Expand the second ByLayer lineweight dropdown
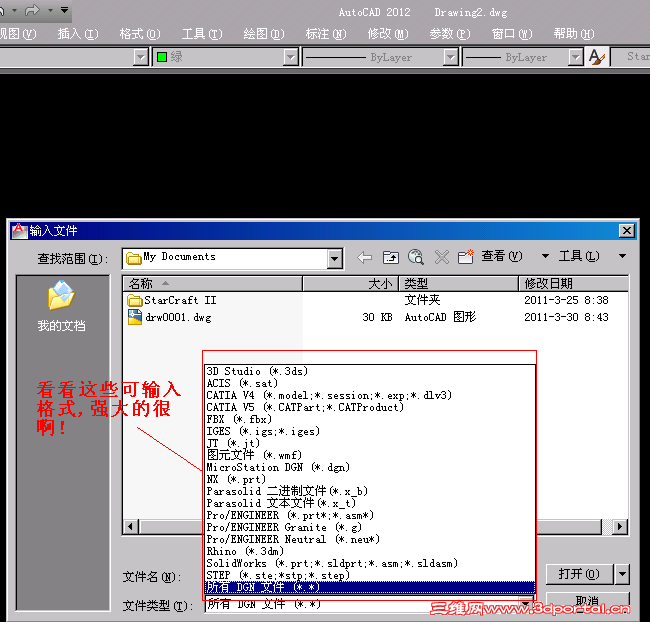This screenshot has width=650, height=622. 575,57
